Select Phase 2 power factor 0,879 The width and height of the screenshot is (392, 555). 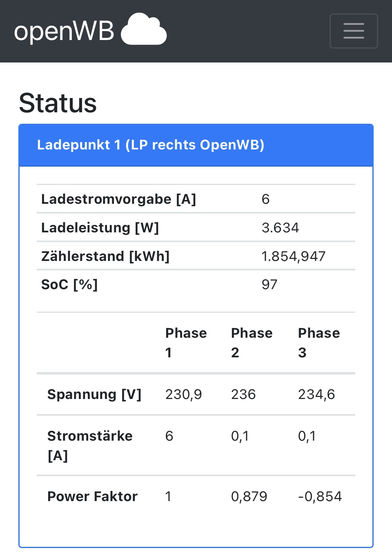[249, 497]
